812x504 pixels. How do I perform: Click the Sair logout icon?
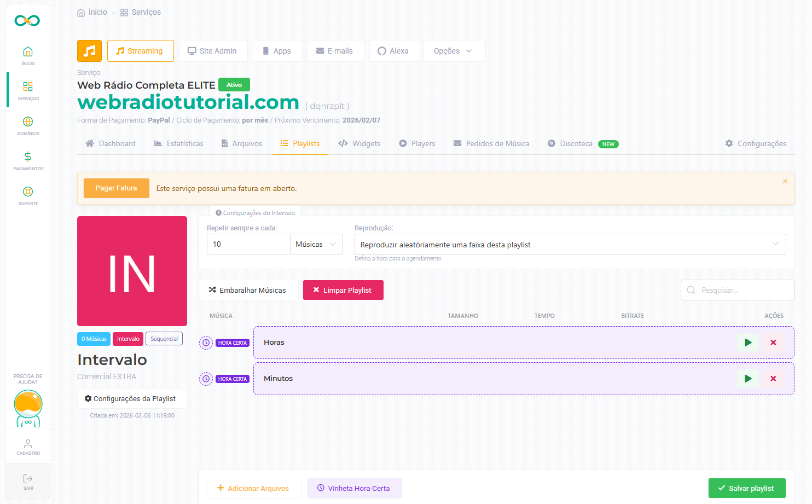click(x=28, y=479)
